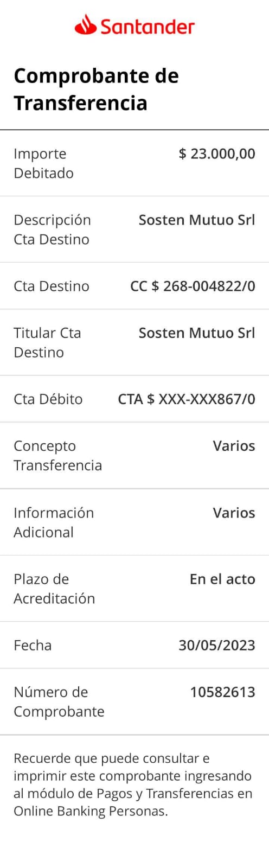Click the Concepto Transferencia label
Screen dimensions: 269x868
pos(57,455)
